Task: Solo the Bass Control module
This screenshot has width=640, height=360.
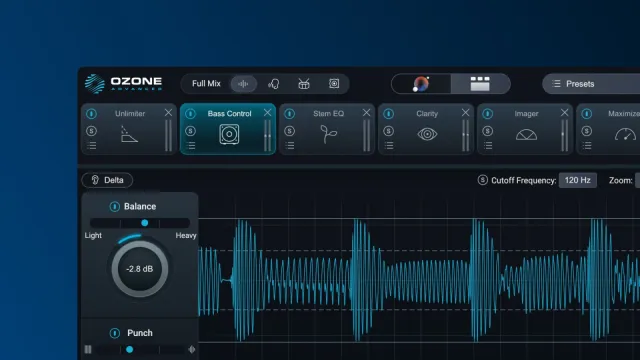Action: [191, 131]
